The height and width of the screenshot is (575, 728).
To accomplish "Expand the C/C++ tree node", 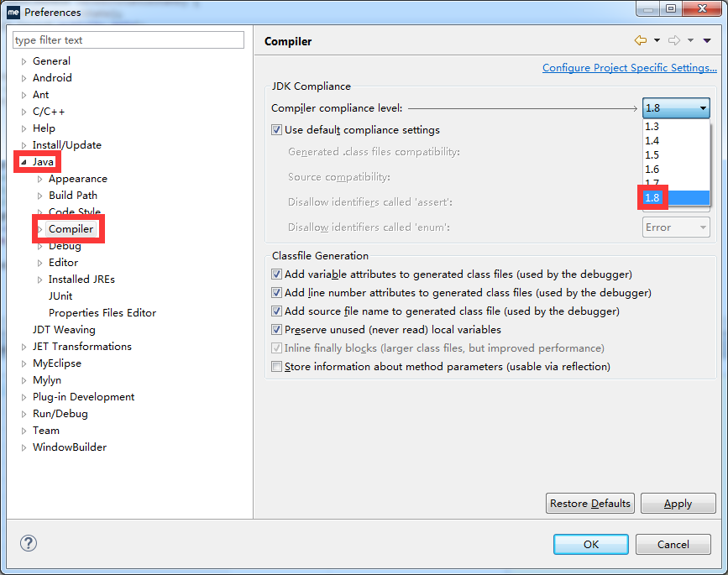I will click(x=24, y=112).
